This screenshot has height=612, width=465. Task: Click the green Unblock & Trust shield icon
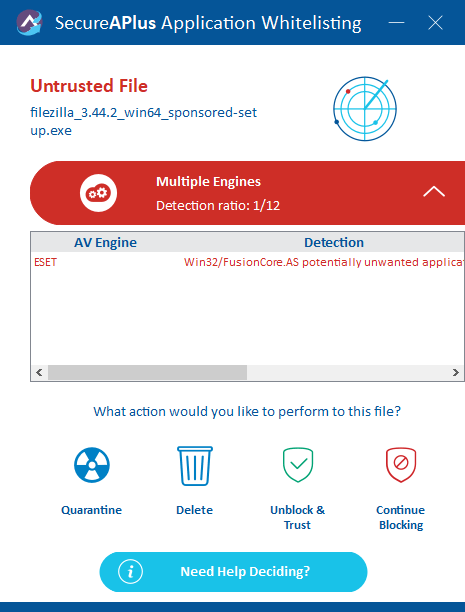(x=298, y=465)
